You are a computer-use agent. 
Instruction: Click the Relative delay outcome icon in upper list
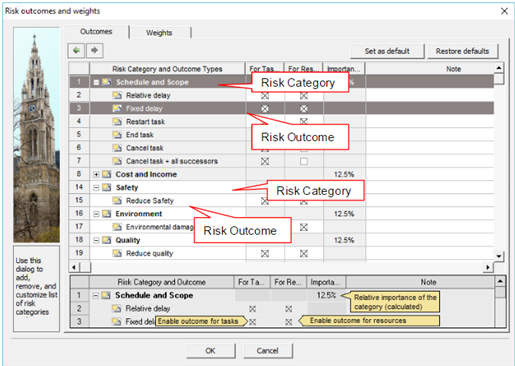point(117,95)
